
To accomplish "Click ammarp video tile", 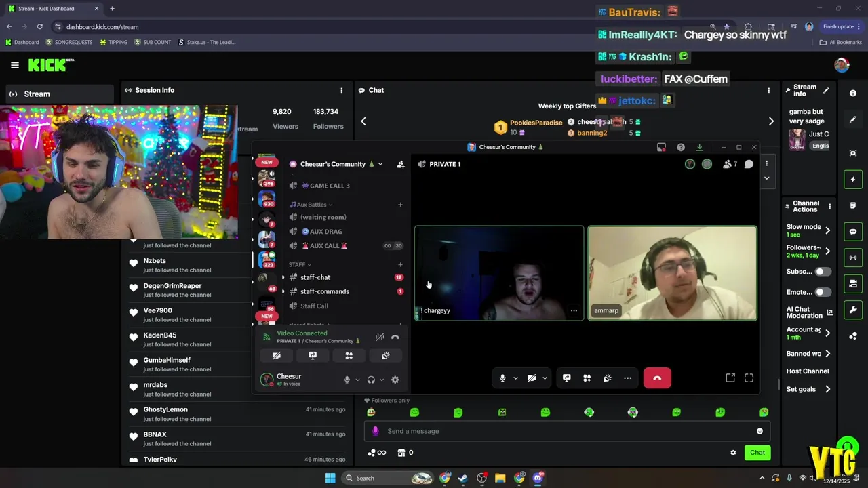I will [672, 273].
